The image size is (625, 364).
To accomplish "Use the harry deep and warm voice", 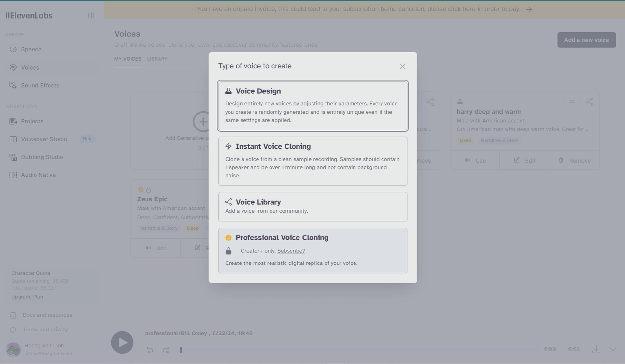I will (x=475, y=160).
